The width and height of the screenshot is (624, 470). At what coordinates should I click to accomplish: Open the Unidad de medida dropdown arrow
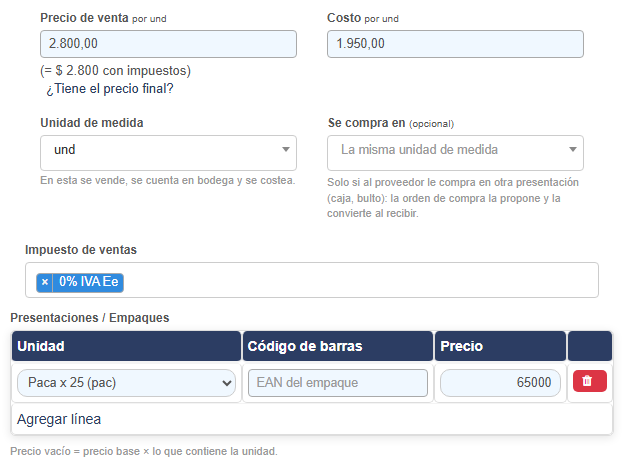pos(286,150)
